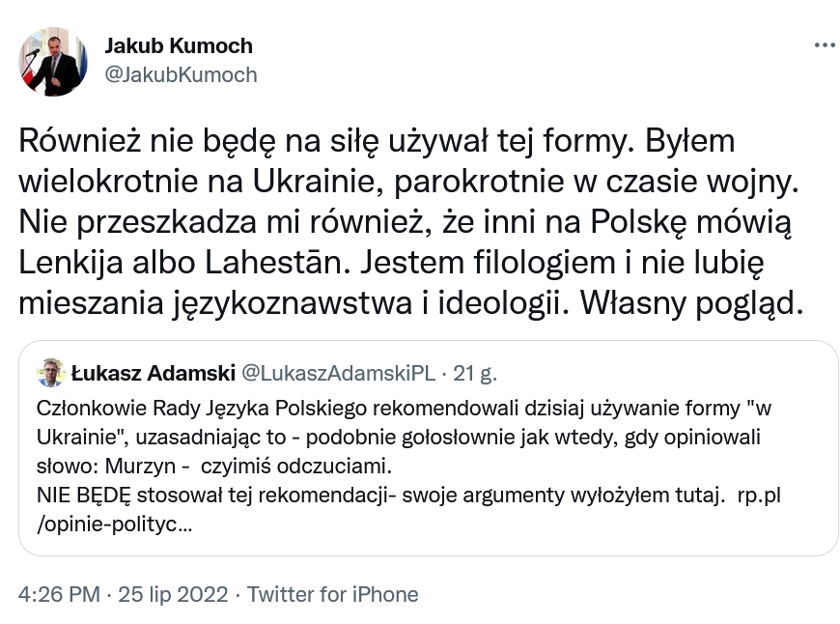Click the @LukaszAdamskiPL handle

pyautogui.click(x=337, y=372)
